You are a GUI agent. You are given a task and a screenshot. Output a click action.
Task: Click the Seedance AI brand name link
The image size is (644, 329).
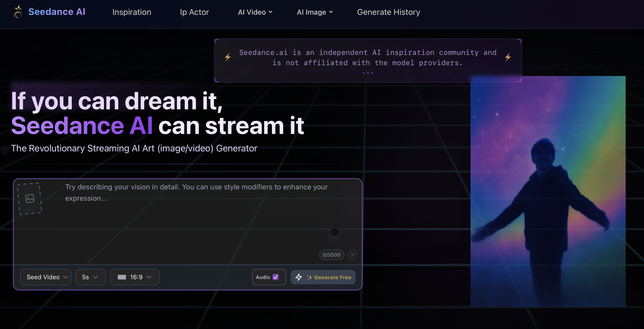pyautogui.click(x=57, y=12)
